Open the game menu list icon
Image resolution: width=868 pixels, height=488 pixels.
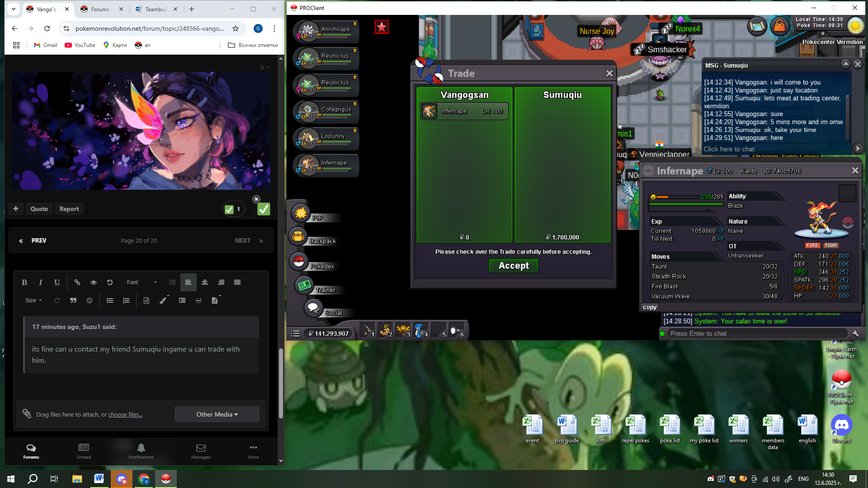tap(295, 333)
